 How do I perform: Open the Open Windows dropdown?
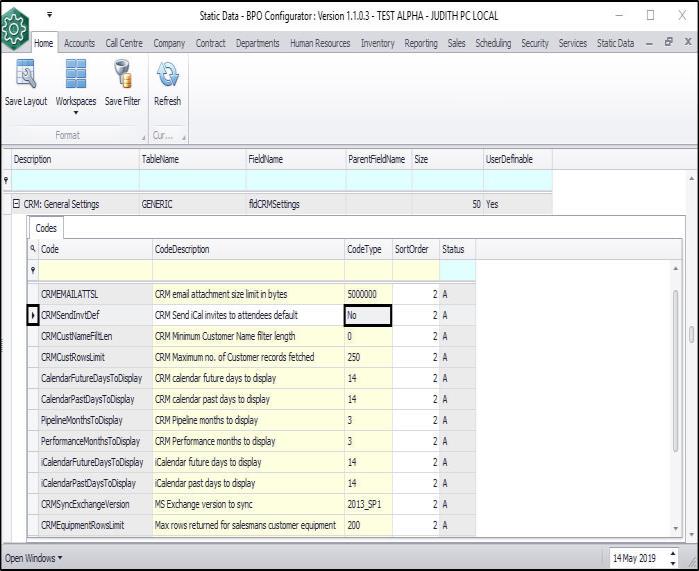34,557
